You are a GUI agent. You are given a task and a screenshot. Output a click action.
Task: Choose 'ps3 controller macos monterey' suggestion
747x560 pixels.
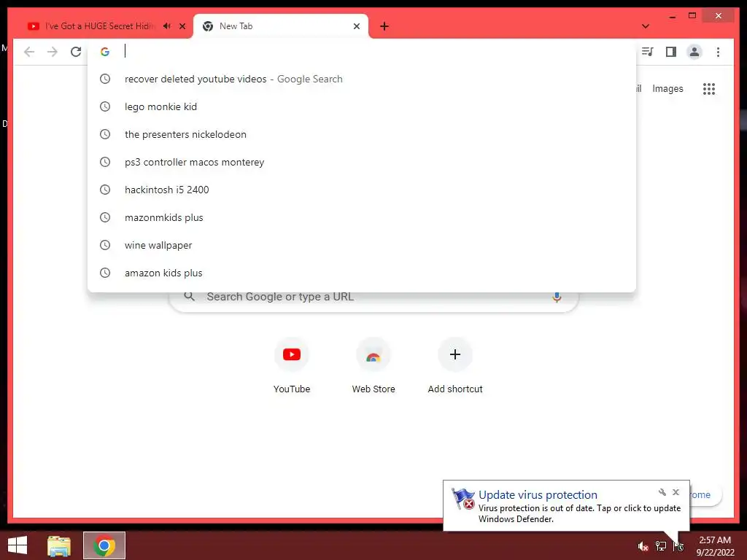tap(362, 162)
